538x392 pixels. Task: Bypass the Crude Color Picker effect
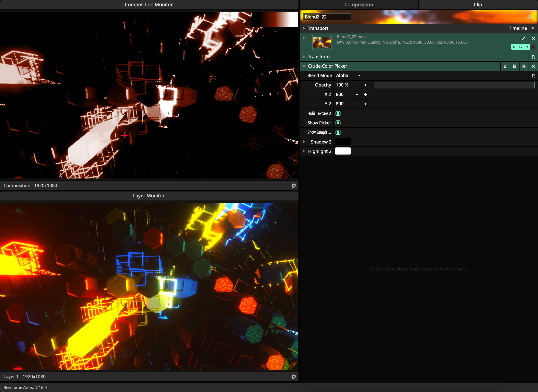coord(514,66)
